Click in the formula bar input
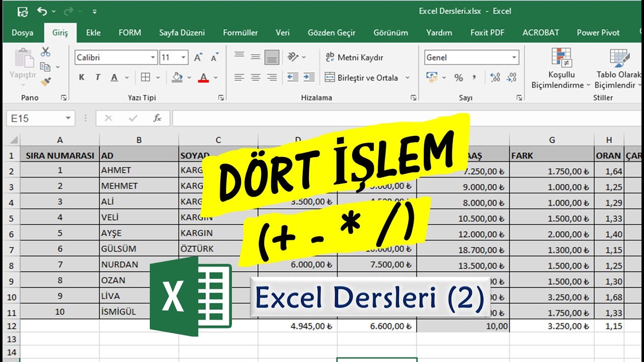Viewport: 644px width, 362px height. (x=408, y=119)
